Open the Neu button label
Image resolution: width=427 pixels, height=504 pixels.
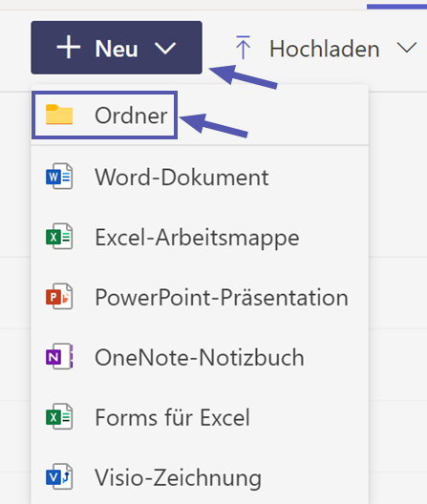[117, 49]
